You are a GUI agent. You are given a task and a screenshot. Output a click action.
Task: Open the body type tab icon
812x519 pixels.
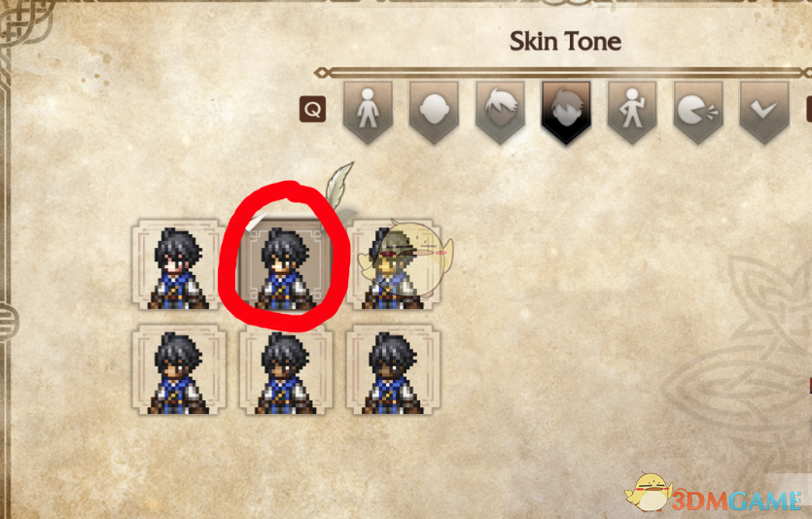click(x=368, y=111)
